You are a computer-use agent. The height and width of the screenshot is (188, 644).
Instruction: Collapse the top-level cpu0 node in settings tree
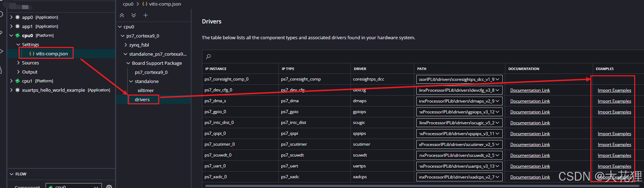(120, 27)
